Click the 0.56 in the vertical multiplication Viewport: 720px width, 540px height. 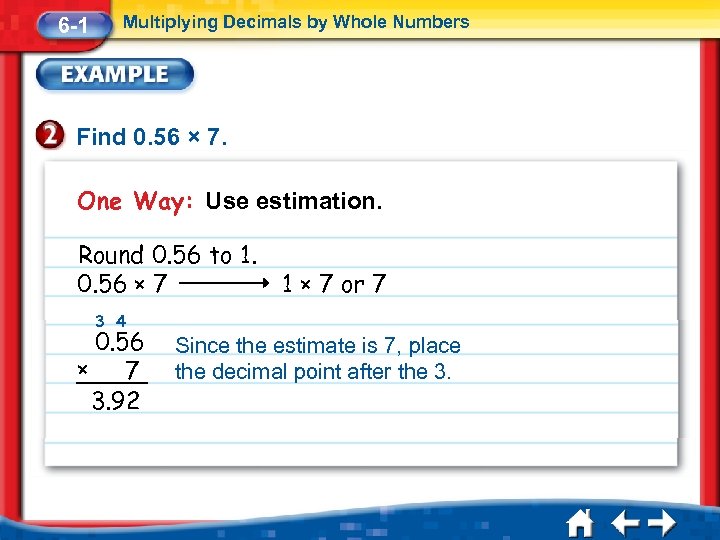(x=119, y=342)
